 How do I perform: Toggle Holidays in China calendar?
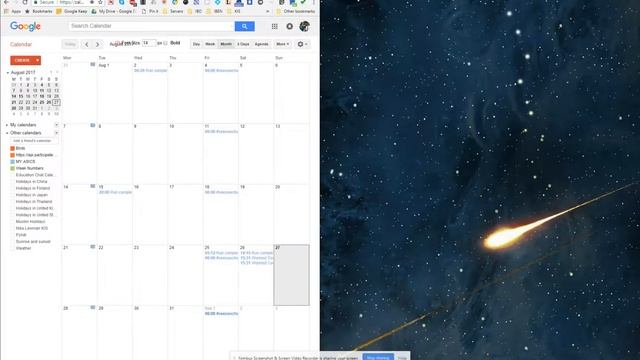pyautogui.click(x=13, y=182)
